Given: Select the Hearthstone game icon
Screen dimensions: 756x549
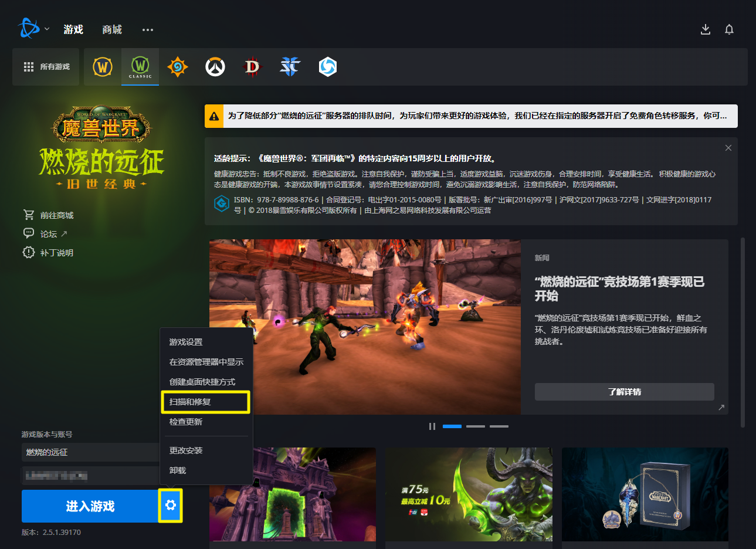Looking at the screenshot, I should pyautogui.click(x=178, y=67).
